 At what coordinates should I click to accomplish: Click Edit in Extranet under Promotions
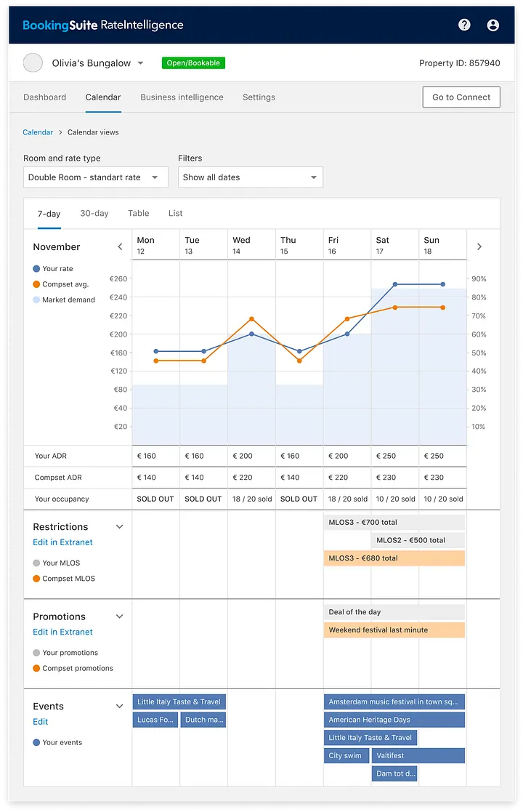pyautogui.click(x=62, y=632)
